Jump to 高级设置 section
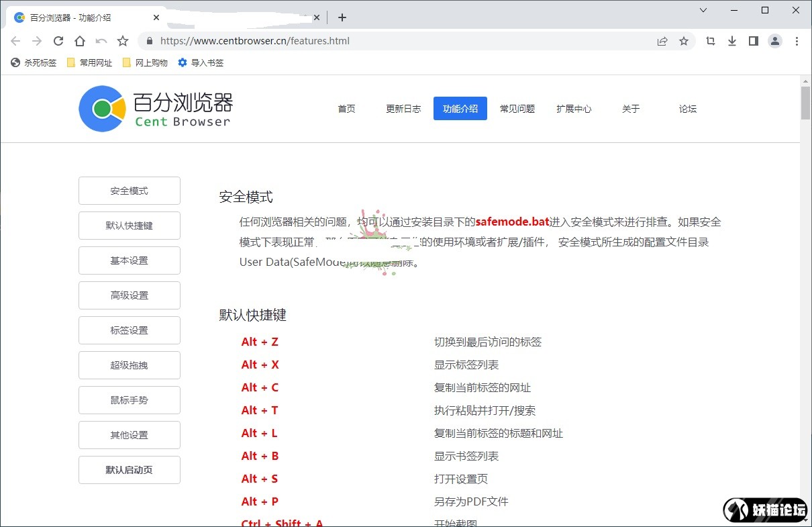Image resolution: width=812 pixels, height=527 pixels. click(x=130, y=295)
